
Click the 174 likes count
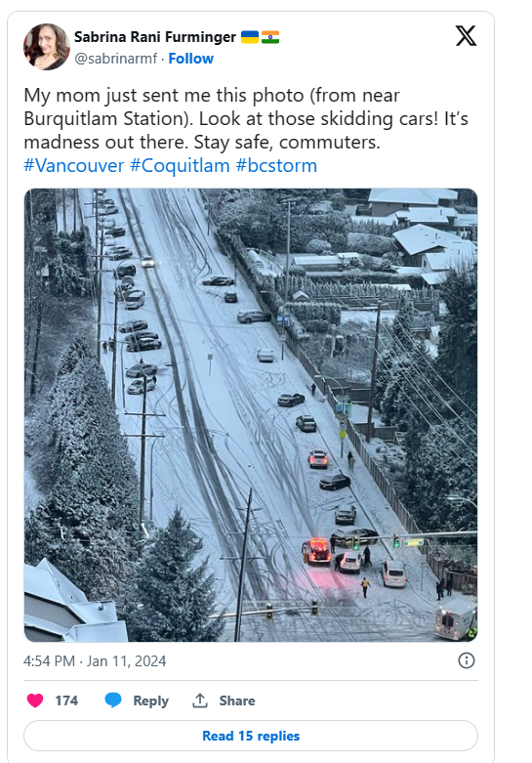(x=66, y=700)
